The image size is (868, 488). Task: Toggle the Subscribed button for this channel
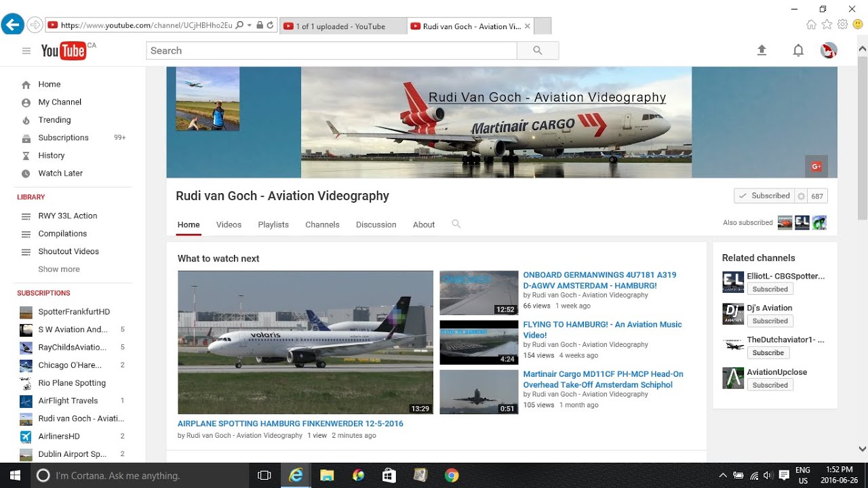[764, 196]
